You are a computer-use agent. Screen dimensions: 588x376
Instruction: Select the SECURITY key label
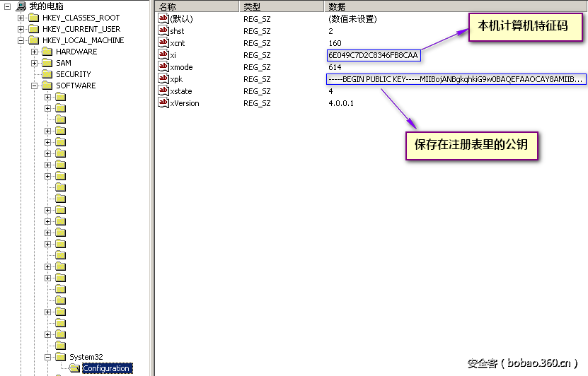[74, 74]
